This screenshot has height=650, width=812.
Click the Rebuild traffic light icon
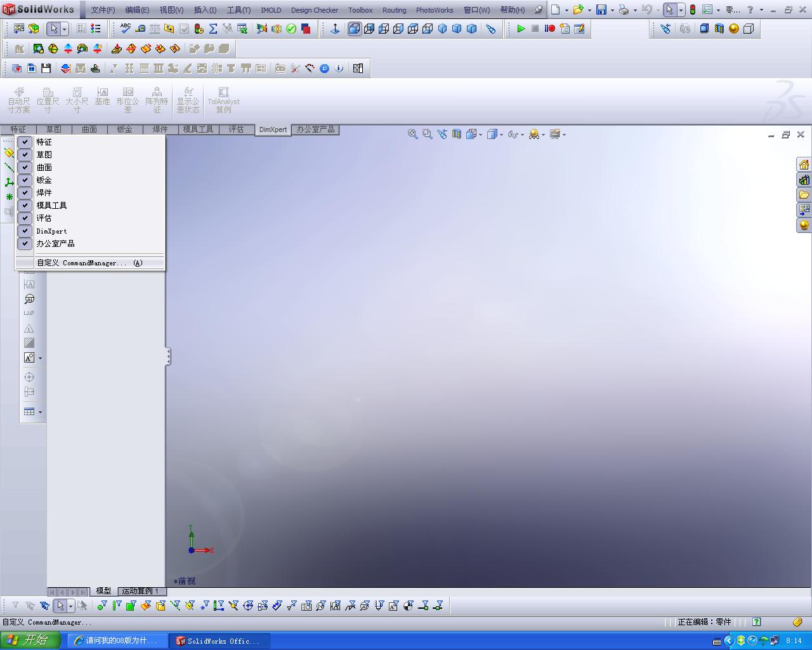coord(693,10)
